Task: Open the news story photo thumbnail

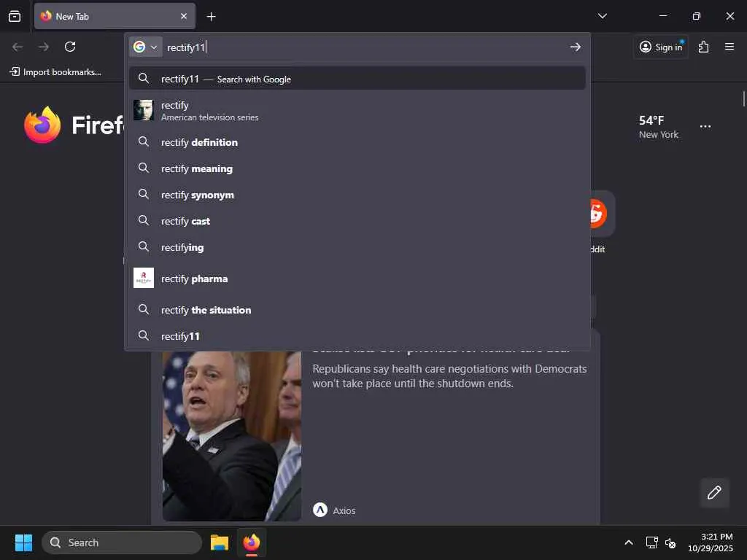Action: (231, 436)
